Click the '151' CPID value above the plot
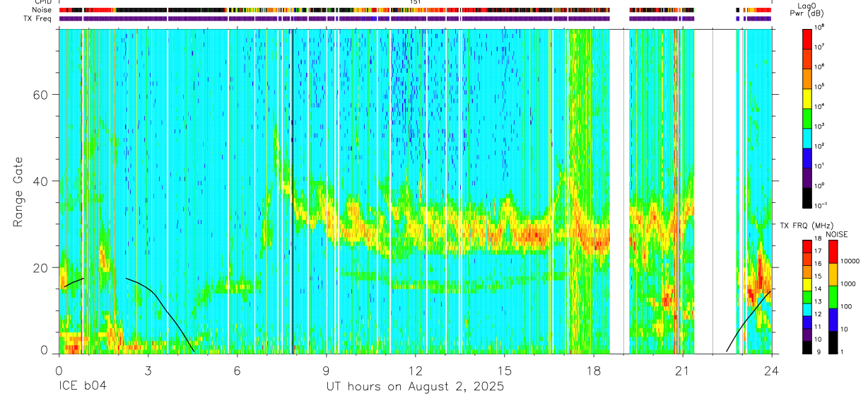 tap(416, 2)
